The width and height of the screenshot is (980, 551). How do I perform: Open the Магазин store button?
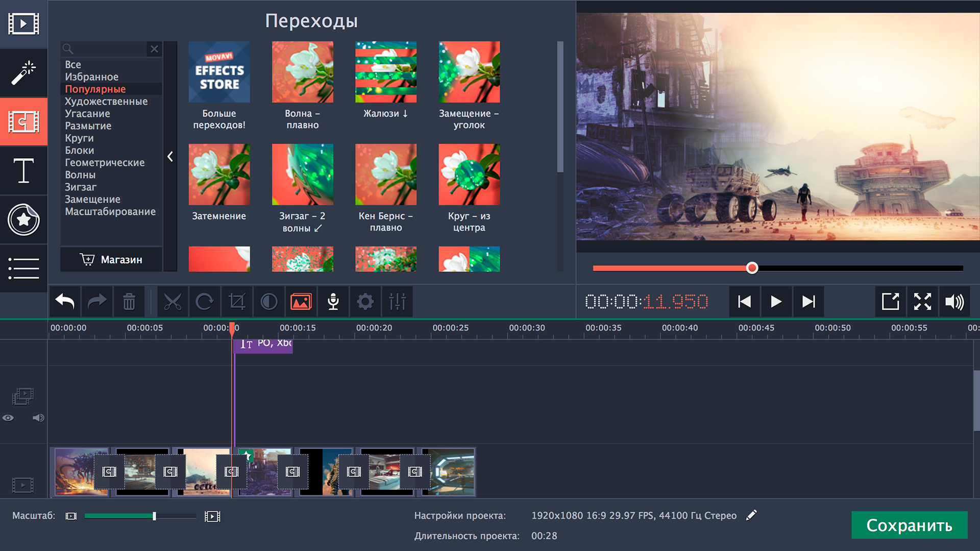tap(111, 260)
